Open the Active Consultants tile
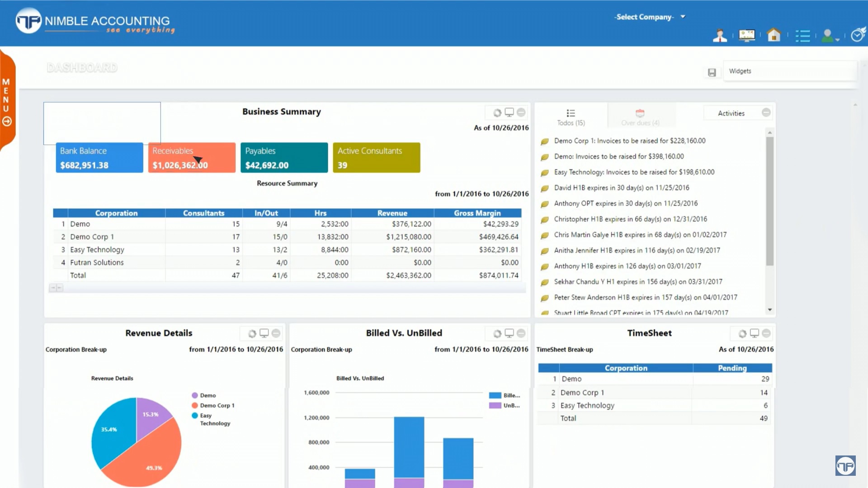 tap(377, 158)
